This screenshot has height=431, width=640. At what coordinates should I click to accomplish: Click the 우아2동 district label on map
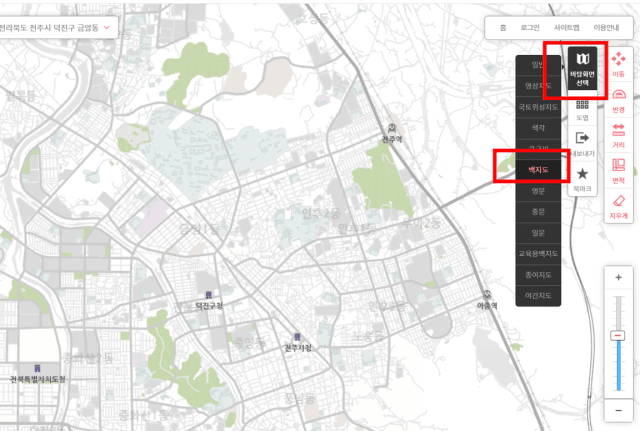pyautogui.click(x=421, y=223)
